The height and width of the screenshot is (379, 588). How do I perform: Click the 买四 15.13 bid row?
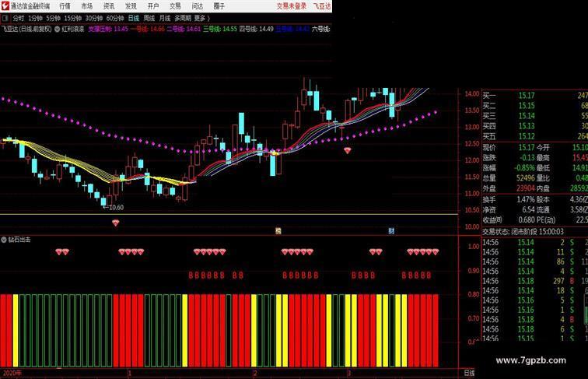click(535, 126)
